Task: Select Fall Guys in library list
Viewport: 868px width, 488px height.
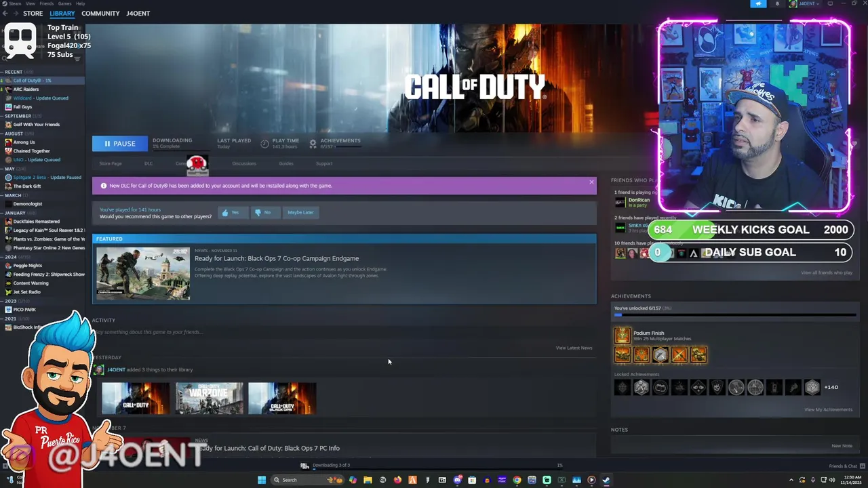Action: tap(43, 107)
